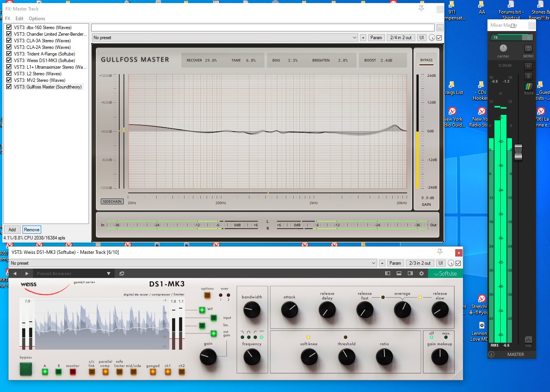Select the off gain makeup LED

432,337
